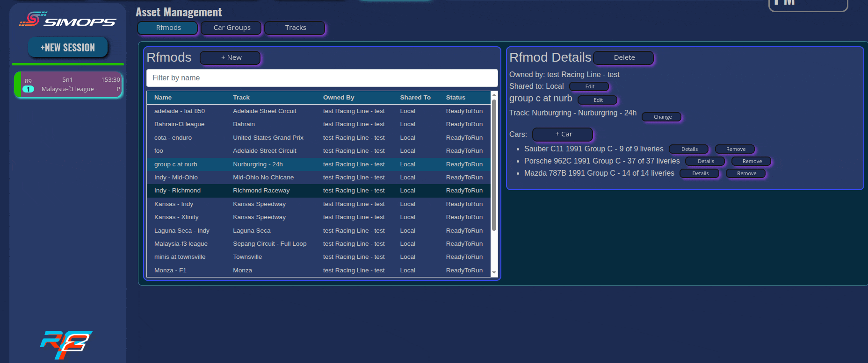868x363 pixels.
Task: Select the 'Kansas - Indy' row
Action: [318, 204]
